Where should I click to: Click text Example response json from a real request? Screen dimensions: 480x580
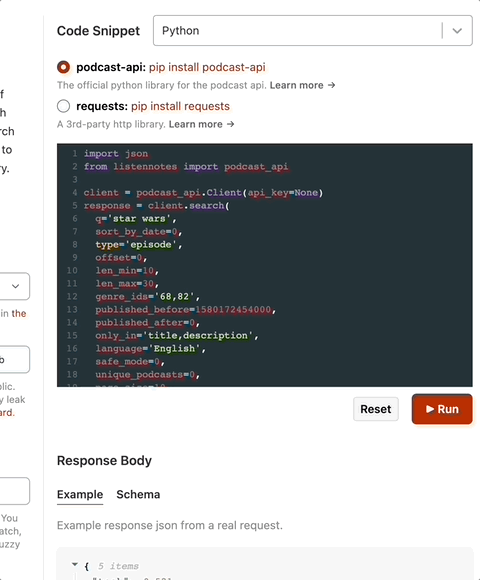point(170,525)
